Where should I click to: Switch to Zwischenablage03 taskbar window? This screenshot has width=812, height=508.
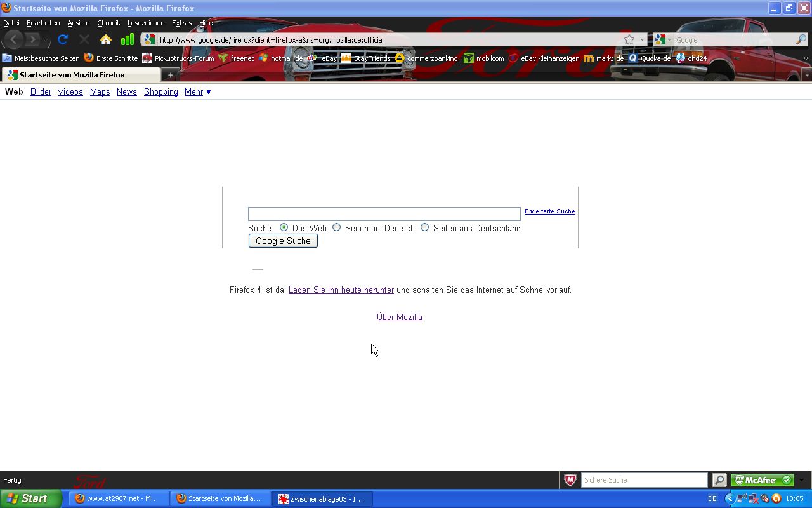click(323, 498)
